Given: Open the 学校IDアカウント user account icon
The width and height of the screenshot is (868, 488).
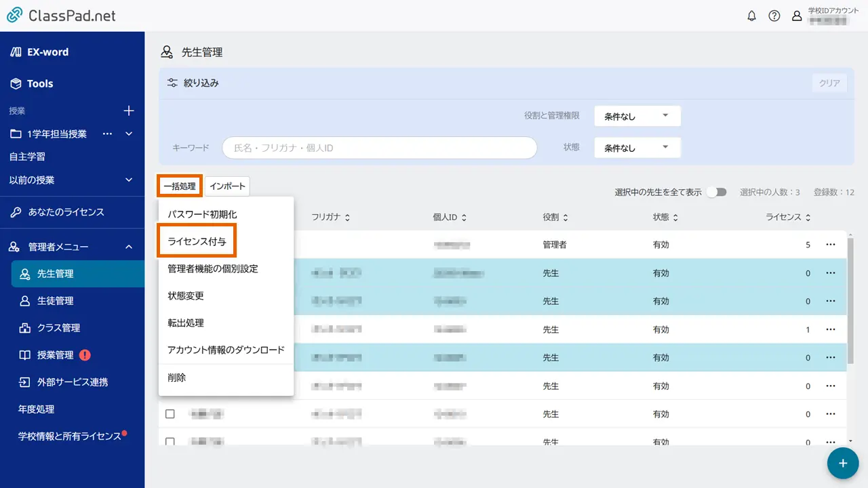Looking at the screenshot, I should 797,16.
